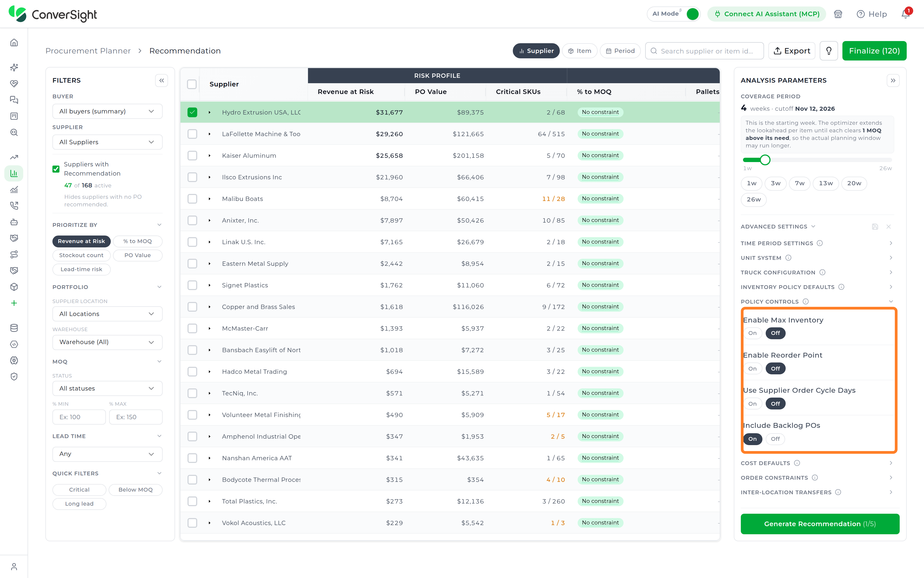Image resolution: width=924 pixels, height=578 pixels.
Task: Uncheck the Hydro Extrusion USA row checkbox
Action: tap(192, 112)
